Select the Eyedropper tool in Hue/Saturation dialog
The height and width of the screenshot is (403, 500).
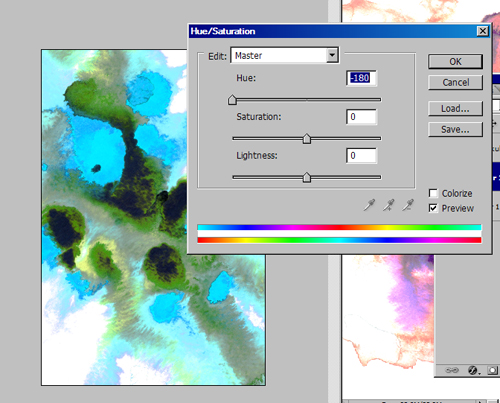(x=369, y=205)
